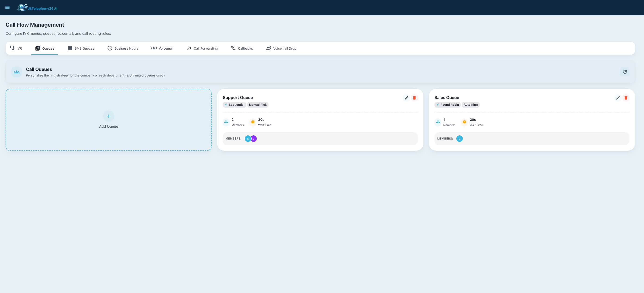The height and width of the screenshot is (293, 644).
Task: Open the Voicemail Drop tab
Action: tap(281, 48)
